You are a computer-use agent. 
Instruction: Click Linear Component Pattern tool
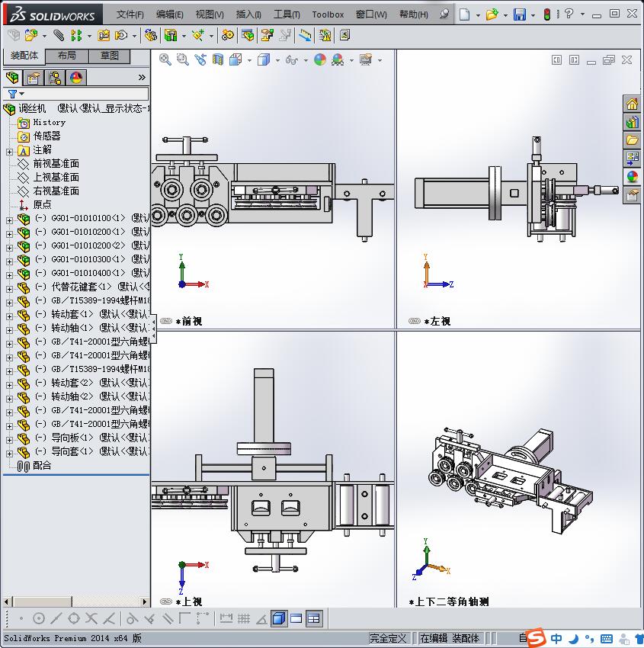[x=76, y=36]
